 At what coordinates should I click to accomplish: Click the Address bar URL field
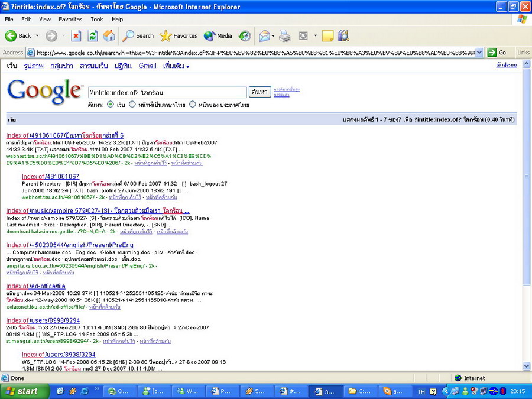[x=255, y=53]
